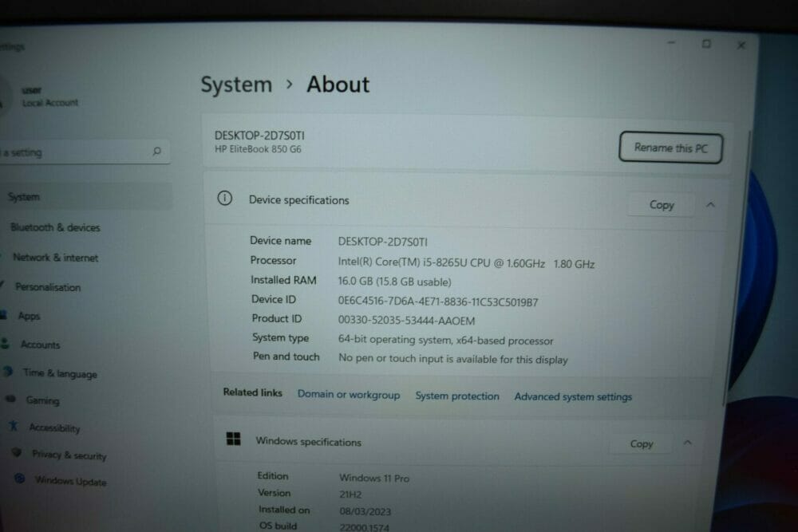Open Privacy & security settings
Screen dimensions: 798x532
click(69, 455)
